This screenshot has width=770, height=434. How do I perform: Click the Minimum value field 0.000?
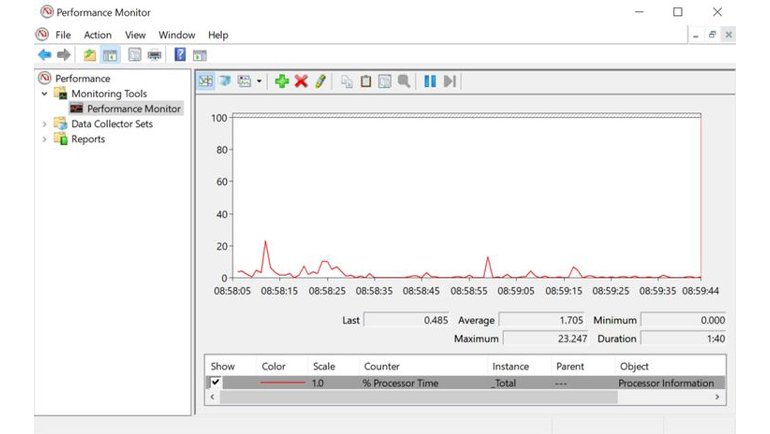pyautogui.click(x=683, y=320)
